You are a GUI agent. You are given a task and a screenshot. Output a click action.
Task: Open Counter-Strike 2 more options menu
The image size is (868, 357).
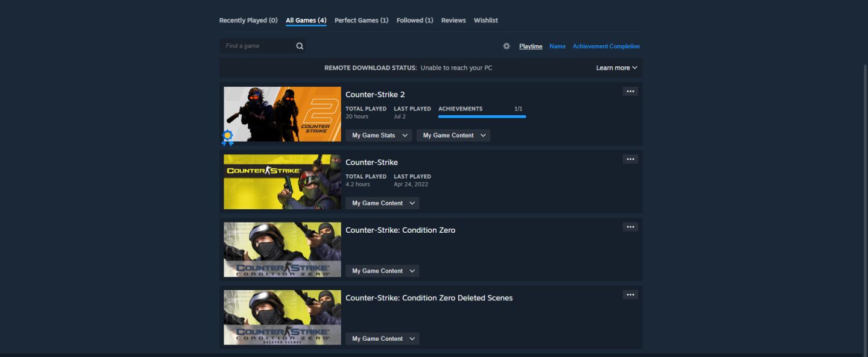(631, 91)
